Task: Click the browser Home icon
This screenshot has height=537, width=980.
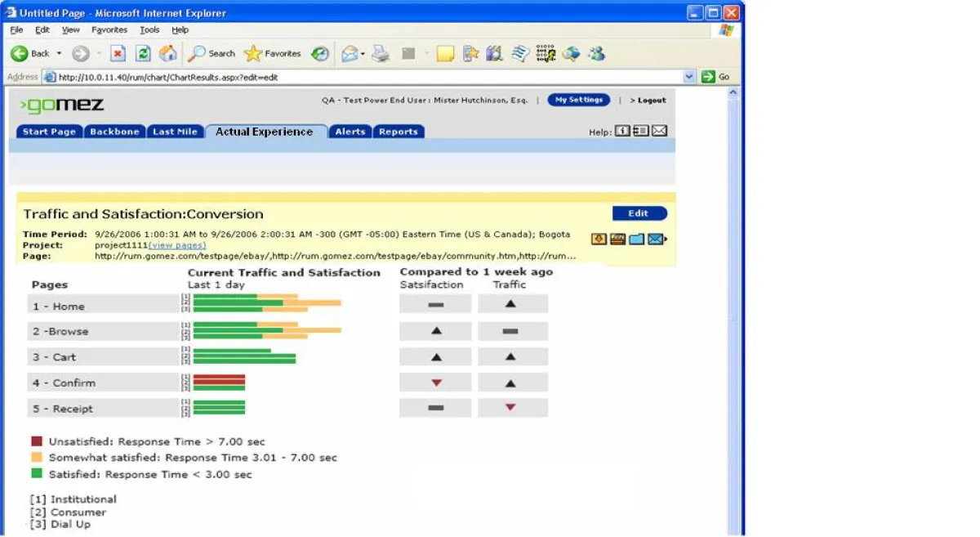Action: (168, 54)
